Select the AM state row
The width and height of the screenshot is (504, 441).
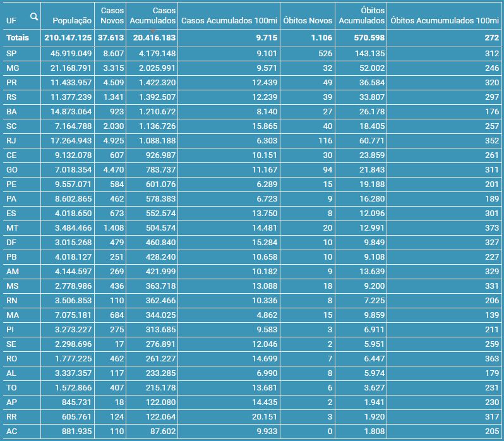click(x=12, y=271)
